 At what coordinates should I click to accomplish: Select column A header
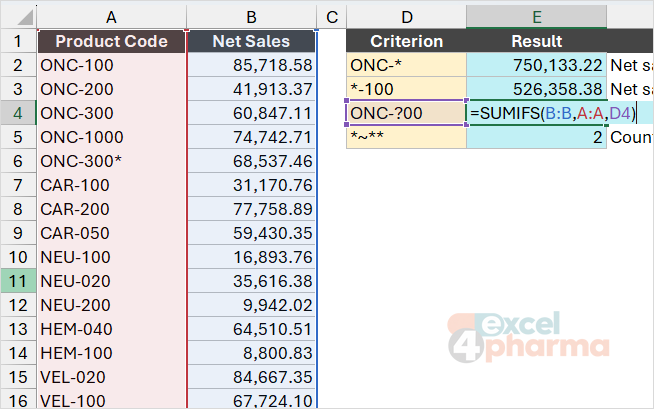point(111,17)
